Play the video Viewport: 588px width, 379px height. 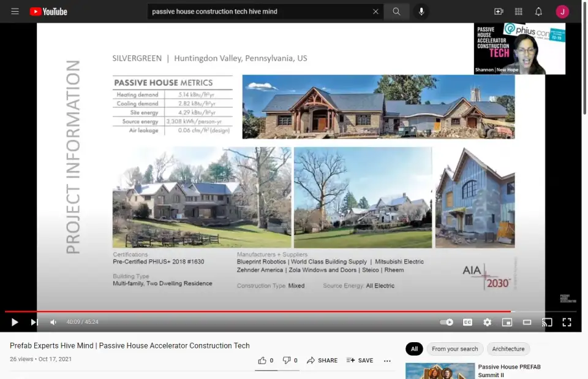click(15, 322)
